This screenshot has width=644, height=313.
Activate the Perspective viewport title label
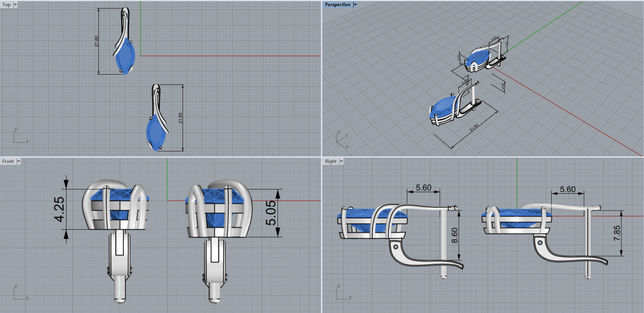(x=338, y=4)
